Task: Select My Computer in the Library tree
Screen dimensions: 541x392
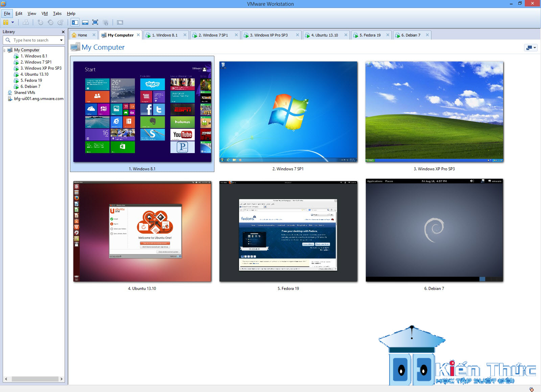Action: tap(27, 50)
